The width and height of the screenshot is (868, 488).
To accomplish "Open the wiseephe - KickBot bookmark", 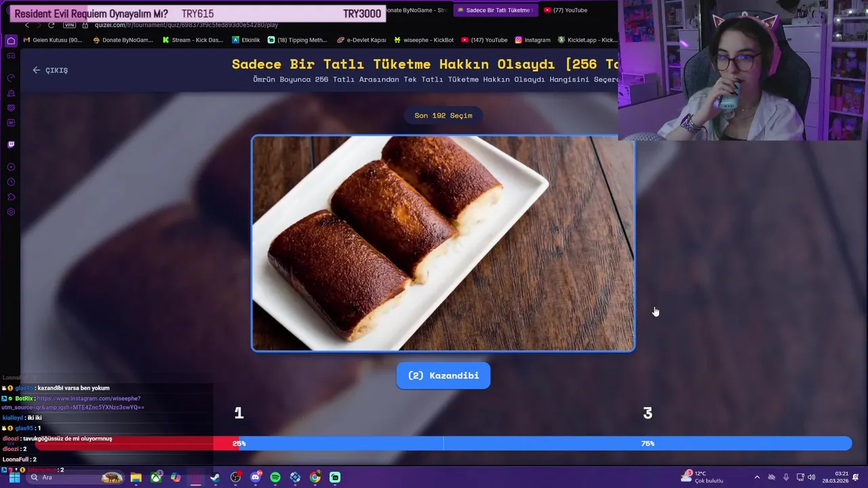I will tap(424, 40).
